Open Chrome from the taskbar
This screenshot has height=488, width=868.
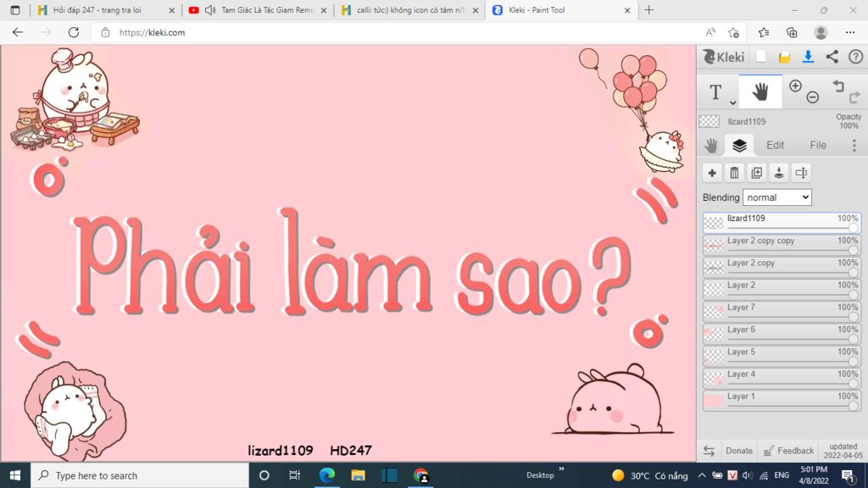pyautogui.click(x=420, y=475)
